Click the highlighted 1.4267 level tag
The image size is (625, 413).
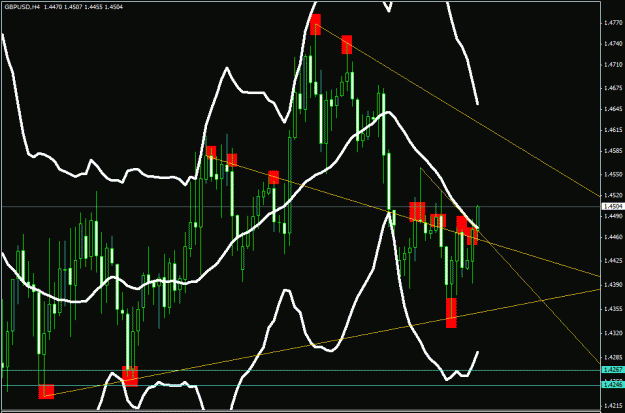[x=612, y=370]
